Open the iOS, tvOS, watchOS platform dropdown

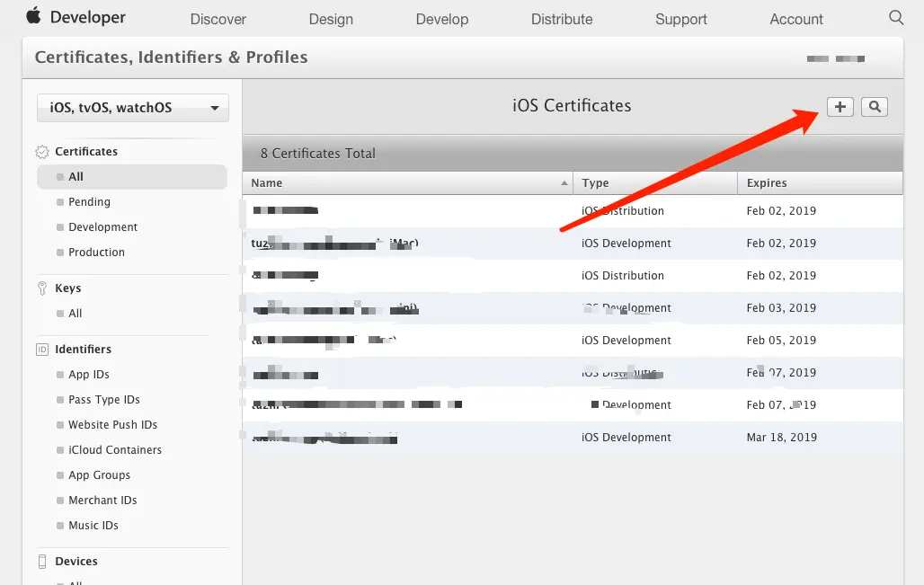pyautogui.click(x=133, y=108)
